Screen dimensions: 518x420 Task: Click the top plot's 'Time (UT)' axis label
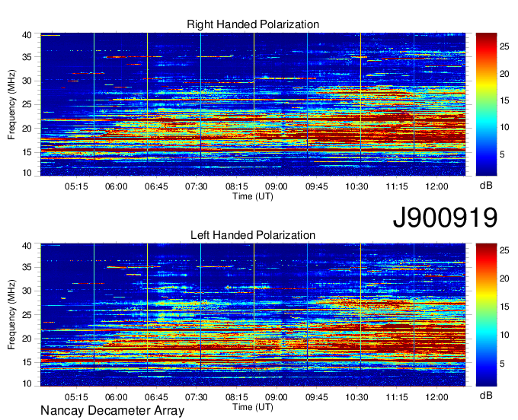tap(253, 196)
